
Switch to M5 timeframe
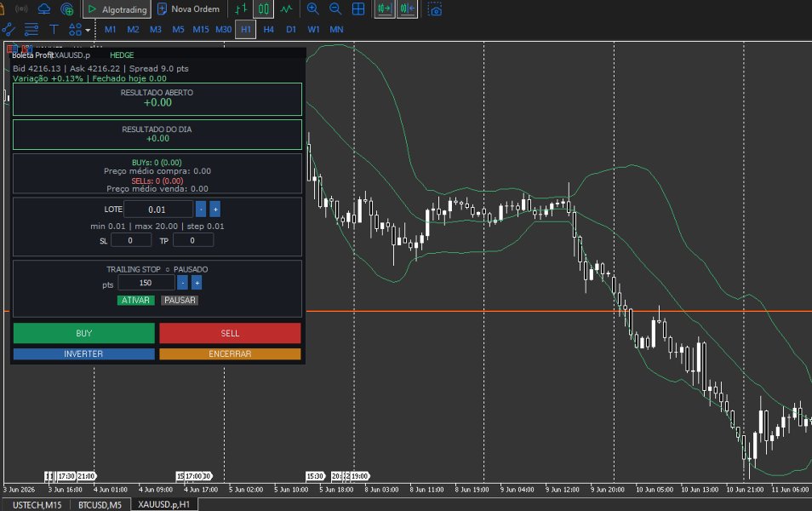178,30
